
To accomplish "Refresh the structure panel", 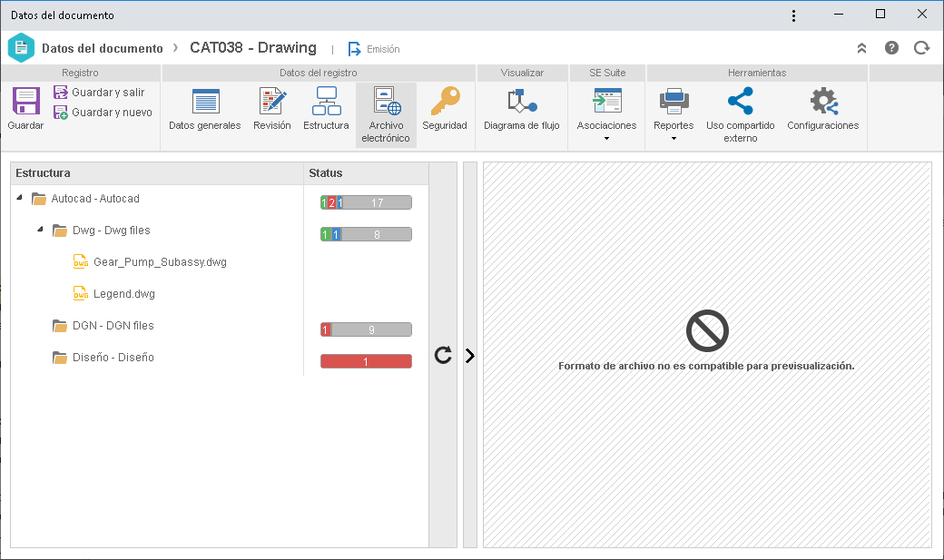I will [x=443, y=355].
